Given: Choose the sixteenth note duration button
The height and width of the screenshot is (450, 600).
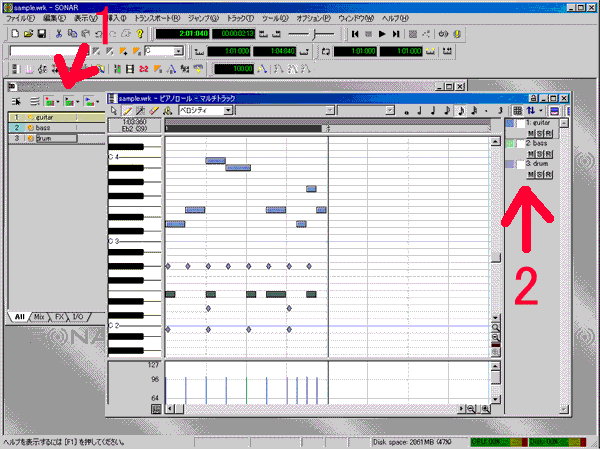Looking at the screenshot, I should [460, 111].
